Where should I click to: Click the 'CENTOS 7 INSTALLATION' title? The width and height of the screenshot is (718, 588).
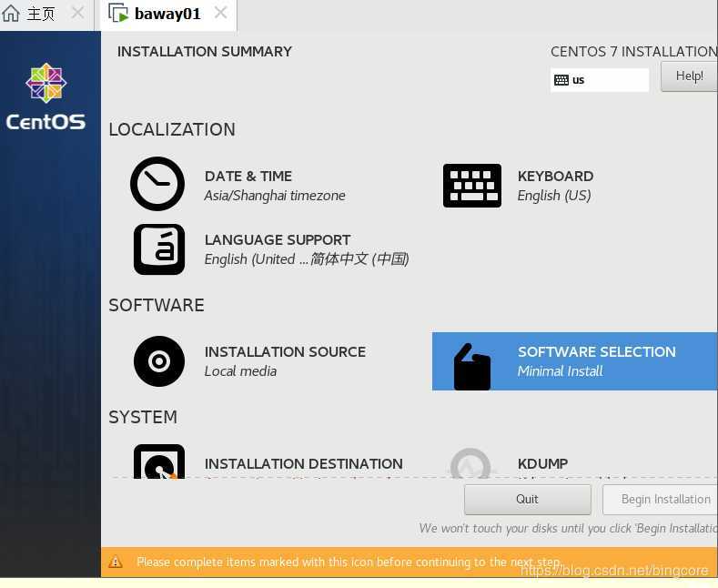[x=634, y=51]
